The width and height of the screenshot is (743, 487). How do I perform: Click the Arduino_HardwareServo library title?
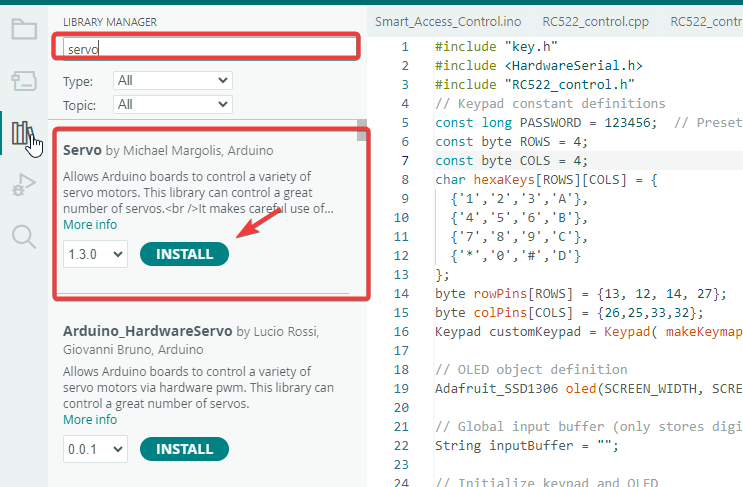click(148, 331)
